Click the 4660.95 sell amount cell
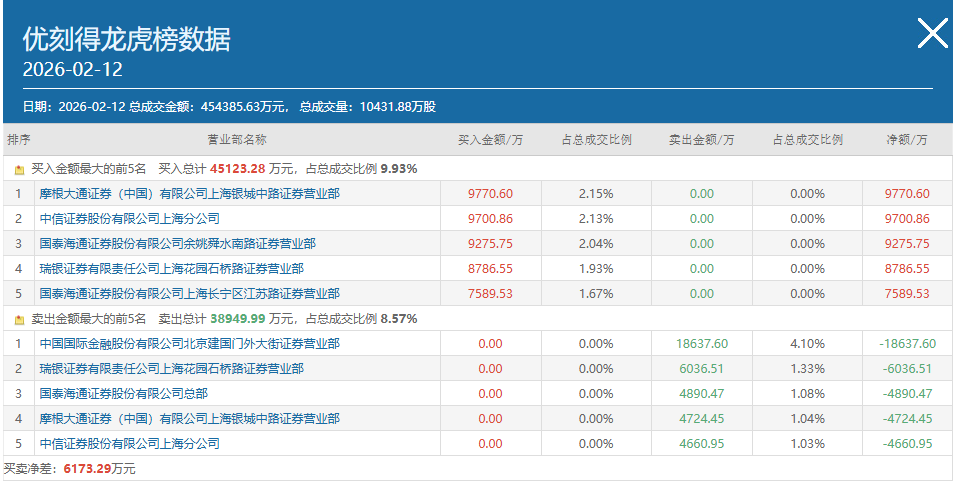This screenshot has height=486, width=953. click(x=701, y=443)
